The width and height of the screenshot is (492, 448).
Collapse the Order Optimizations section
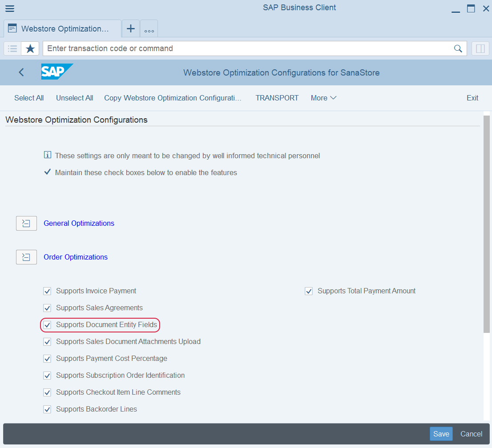coord(26,257)
